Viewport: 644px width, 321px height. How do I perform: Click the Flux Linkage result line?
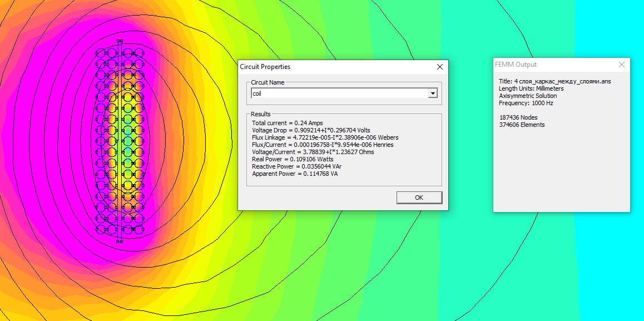325,137
